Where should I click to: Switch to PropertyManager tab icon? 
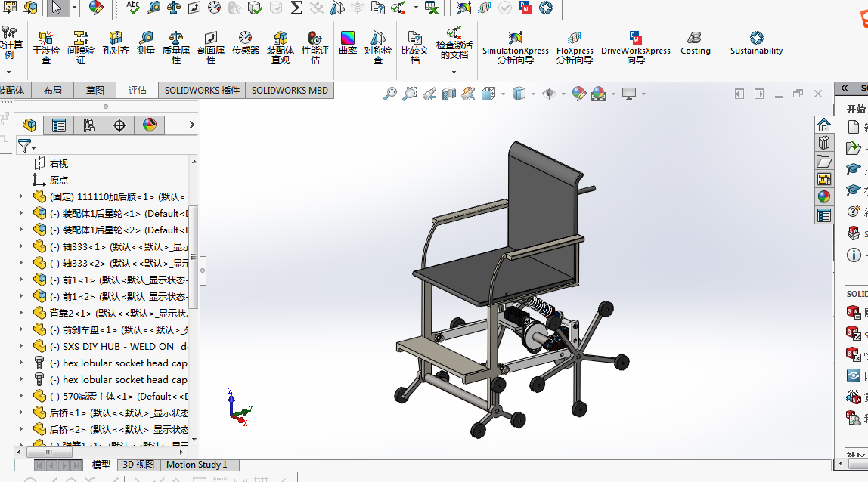(x=59, y=125)
